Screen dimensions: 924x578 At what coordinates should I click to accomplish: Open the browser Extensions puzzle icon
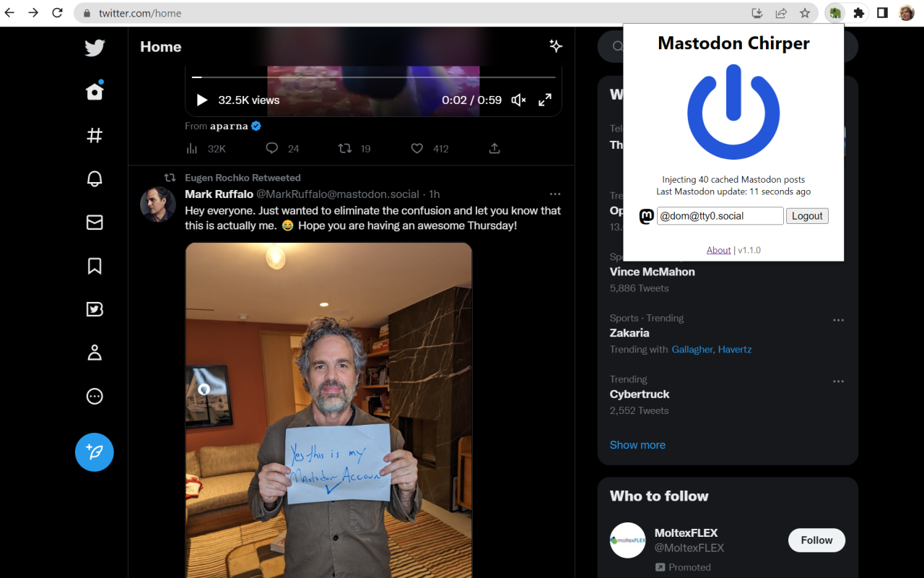[858, 13]
